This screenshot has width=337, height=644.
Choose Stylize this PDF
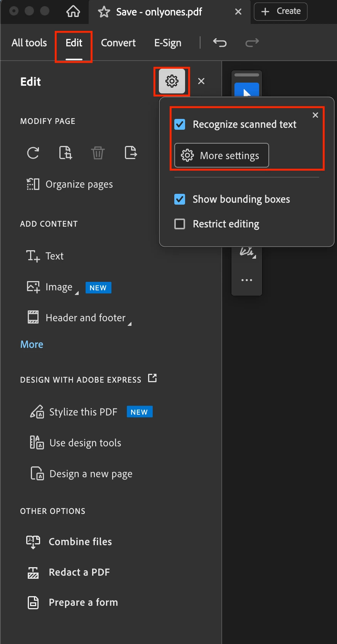(74, 412)
